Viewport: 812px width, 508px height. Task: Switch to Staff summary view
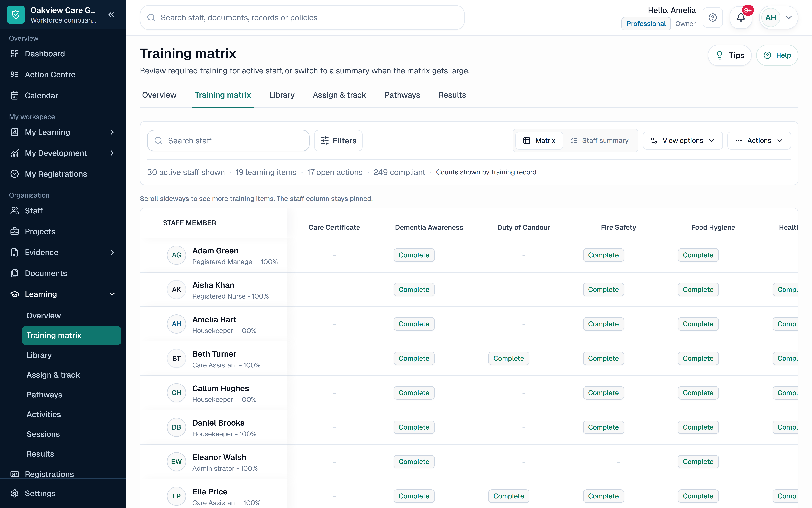(x=599, y=140)
